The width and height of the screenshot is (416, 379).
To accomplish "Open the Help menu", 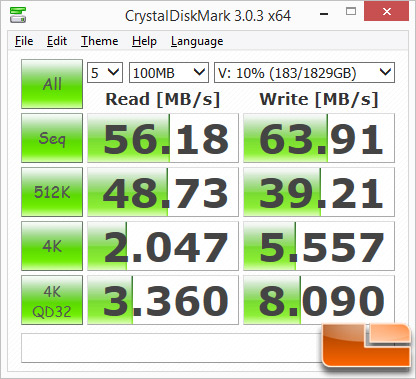I will [x=144, y=41].
